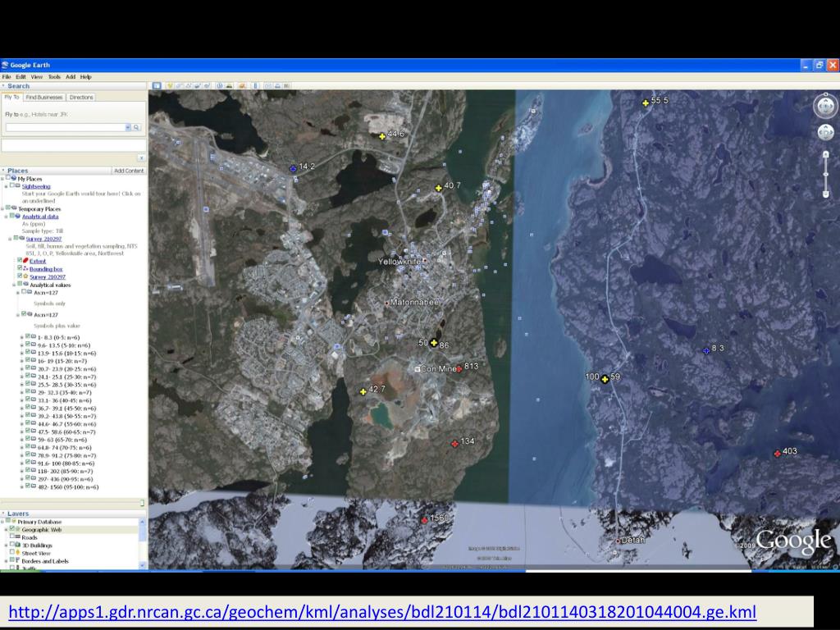Expand the 297-436 range folder
Image resolution: width=840 pixels, height=630 pixels.
coord(22,479)
